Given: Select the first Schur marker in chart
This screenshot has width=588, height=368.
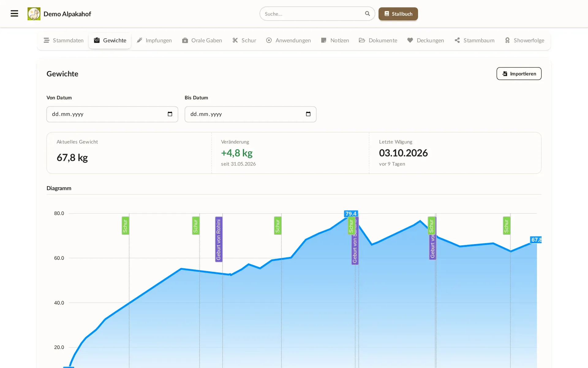Looking at the screenshot, I should [x=125, y=226].
